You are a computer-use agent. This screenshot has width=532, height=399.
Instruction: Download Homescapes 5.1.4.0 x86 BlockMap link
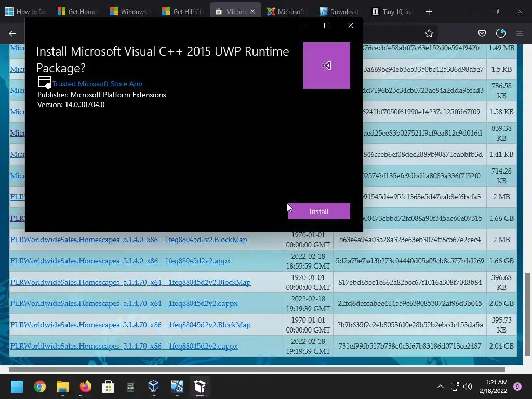[129, 240]
